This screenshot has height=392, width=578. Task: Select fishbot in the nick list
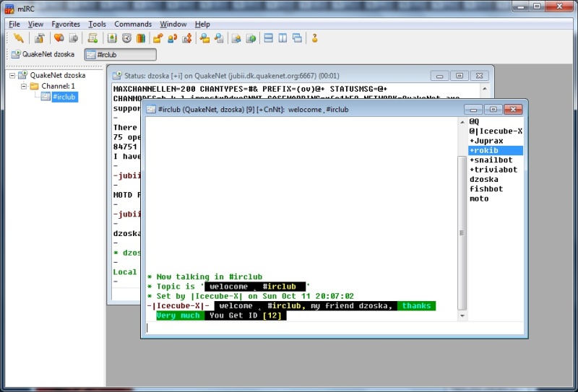pos(496,188)
